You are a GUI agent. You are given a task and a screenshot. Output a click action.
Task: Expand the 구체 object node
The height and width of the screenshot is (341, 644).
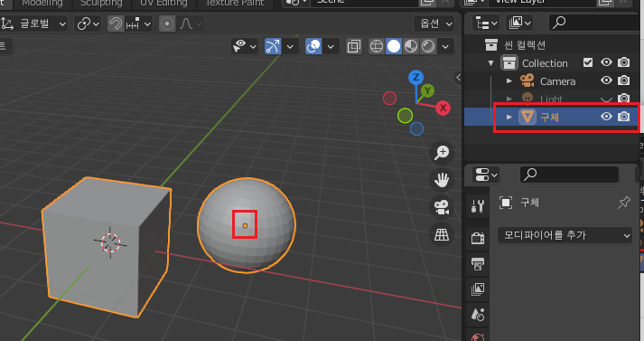coord(509,118)
